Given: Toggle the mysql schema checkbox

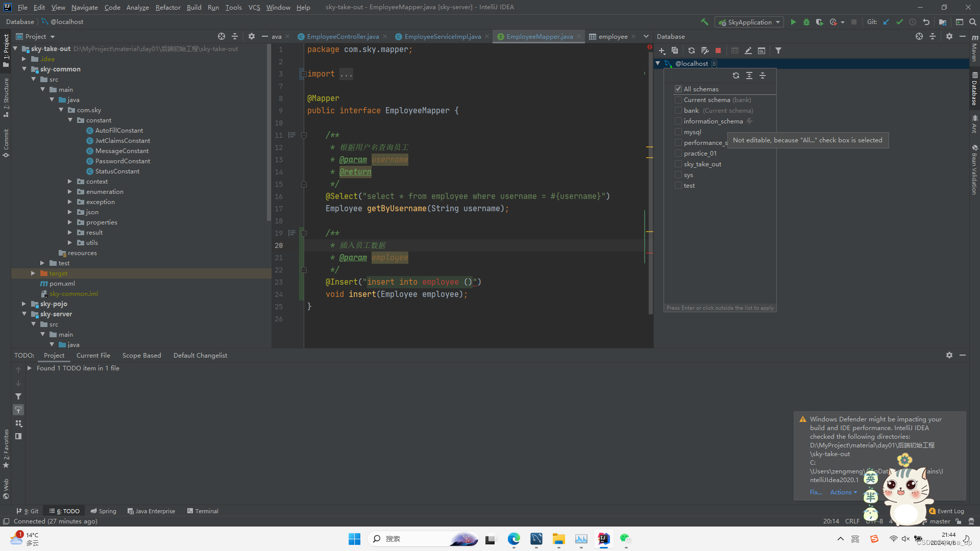Looking at the screenshot, I should pyautogui.click(x=678, y=132).
